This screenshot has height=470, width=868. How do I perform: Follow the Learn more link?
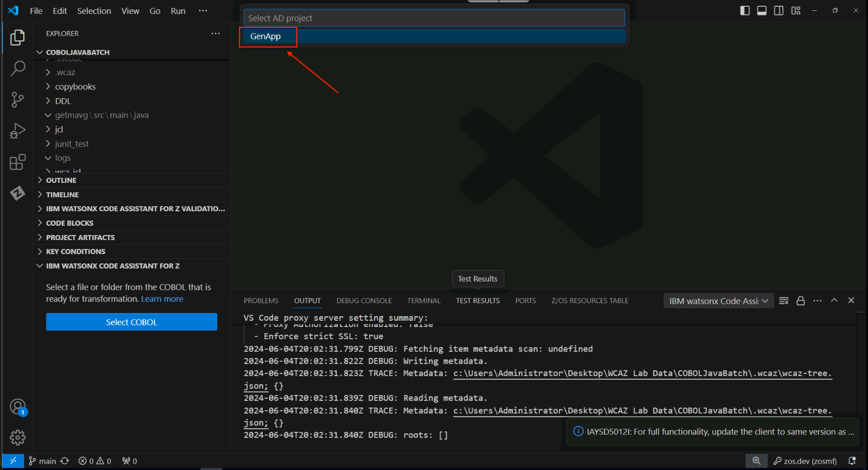click(162, 299)
